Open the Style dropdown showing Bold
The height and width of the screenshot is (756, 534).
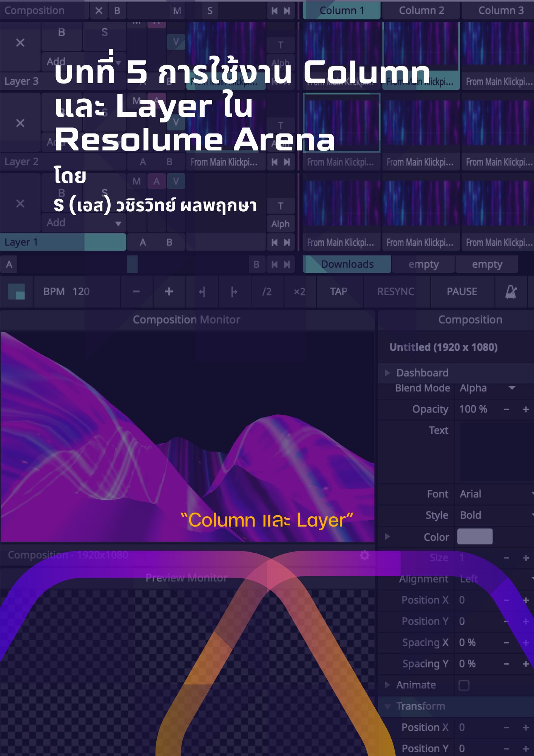tap(495, 515)
